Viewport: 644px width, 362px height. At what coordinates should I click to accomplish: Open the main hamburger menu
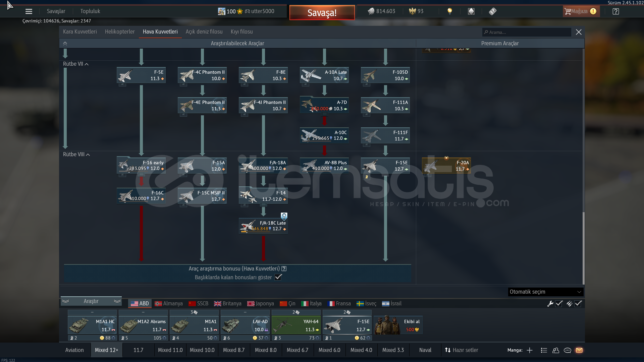pyautogui.click(x=29, y=11)
